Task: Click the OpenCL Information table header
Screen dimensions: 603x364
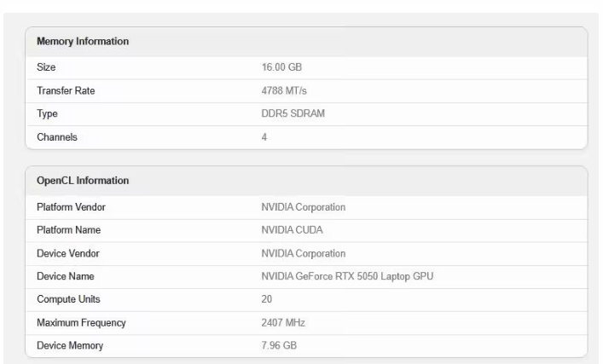Action: [83, 181]
